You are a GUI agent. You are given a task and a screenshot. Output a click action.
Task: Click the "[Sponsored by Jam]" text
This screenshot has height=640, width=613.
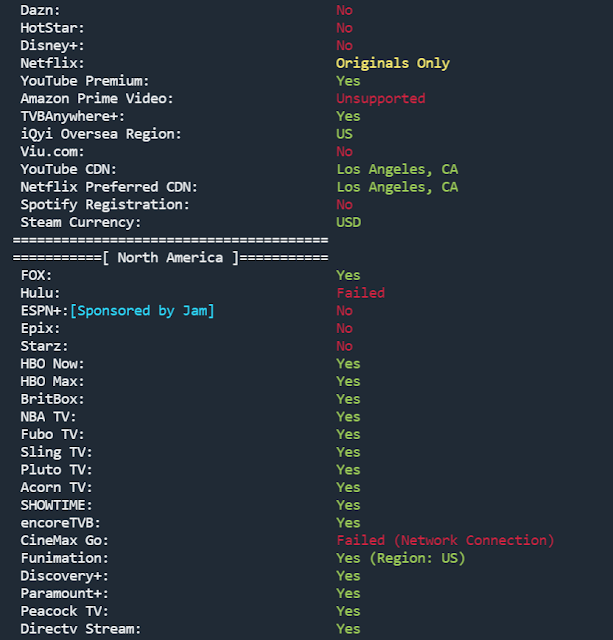pos(142,311)
